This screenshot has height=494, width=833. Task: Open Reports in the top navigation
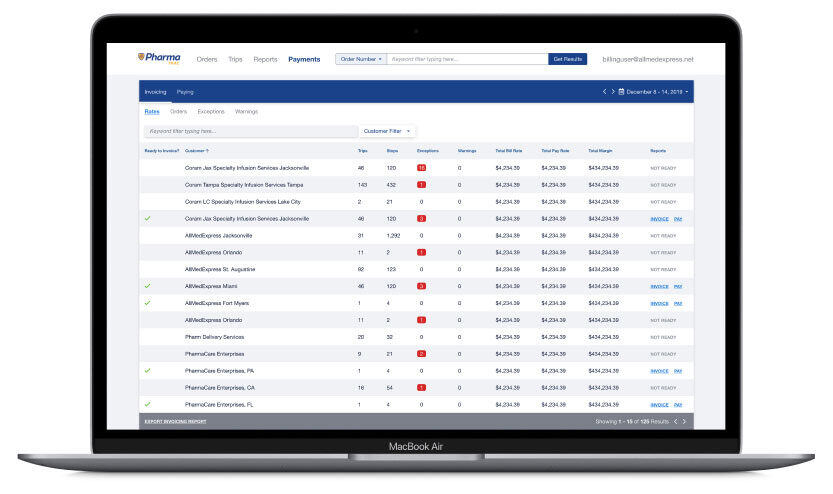265,59
